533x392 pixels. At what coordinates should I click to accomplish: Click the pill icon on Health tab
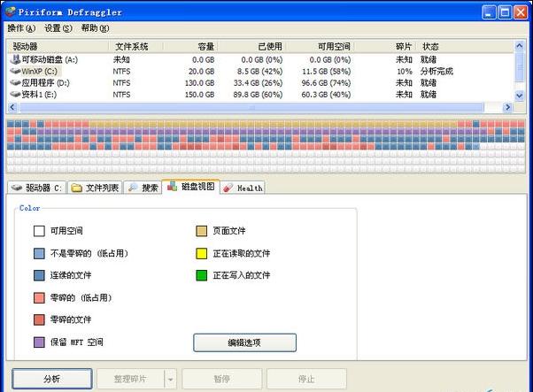coord(228,188)
